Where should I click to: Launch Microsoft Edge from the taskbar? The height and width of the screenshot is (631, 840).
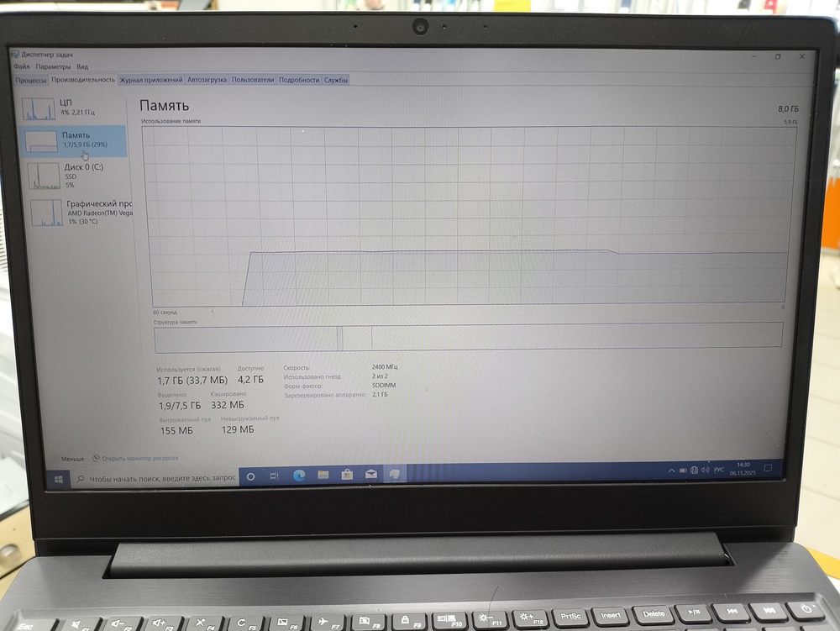298,476
